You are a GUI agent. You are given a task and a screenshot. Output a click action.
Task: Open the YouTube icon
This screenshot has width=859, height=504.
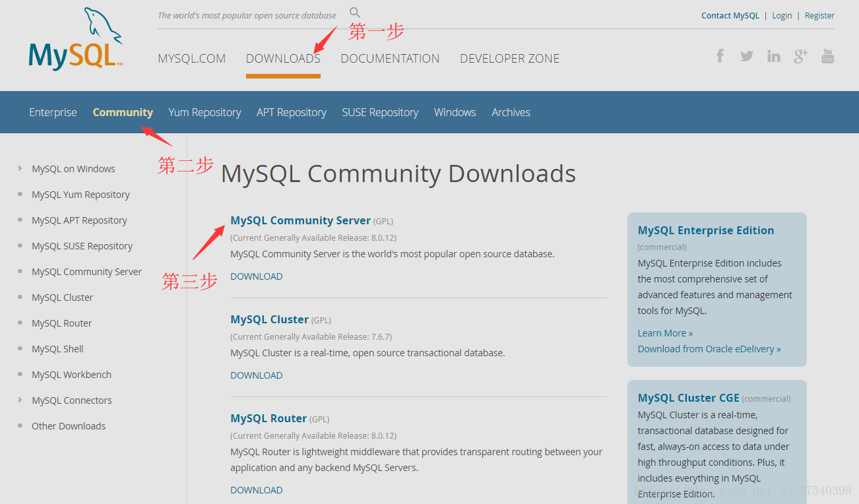click(x=828, y=56)
